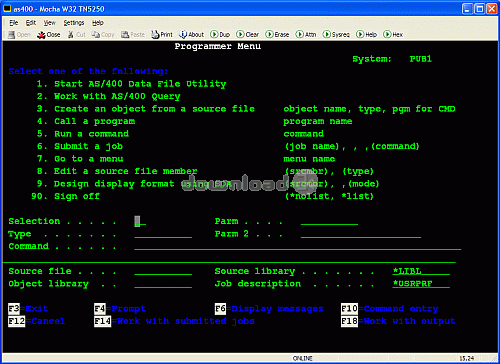Click F10=Command entry function key
Image resolution: width=500 pixels, height=364 pixels.
click(x=390, y=309)
